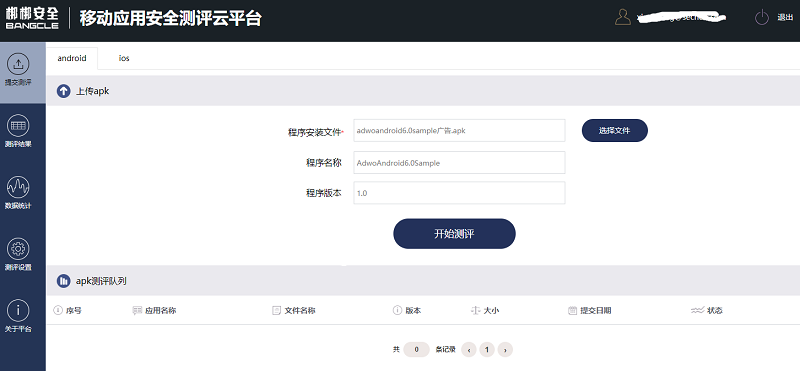Click the 提交日期 calendar icon

click(x=572, y=310)
